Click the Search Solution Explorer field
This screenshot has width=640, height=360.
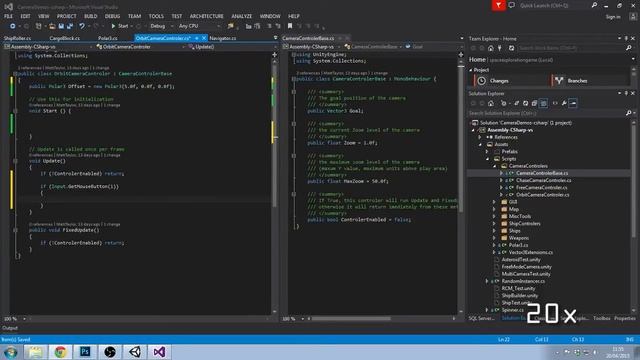click(x=547, y=113)
